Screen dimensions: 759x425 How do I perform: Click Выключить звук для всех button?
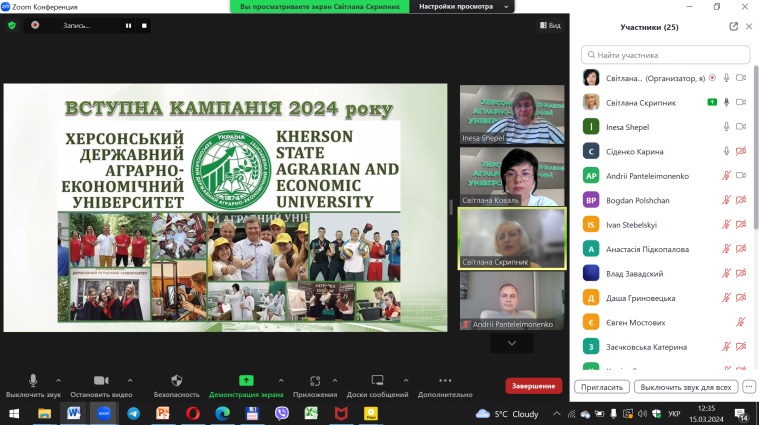pyautogui.click(x=685, y=387)
